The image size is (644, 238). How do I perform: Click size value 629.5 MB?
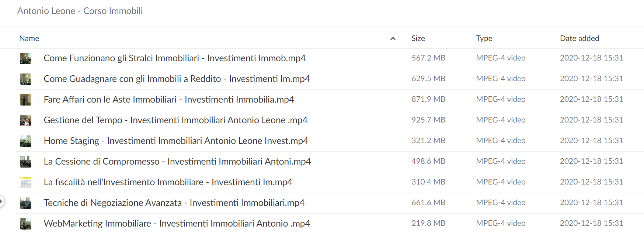click(428, 79)
